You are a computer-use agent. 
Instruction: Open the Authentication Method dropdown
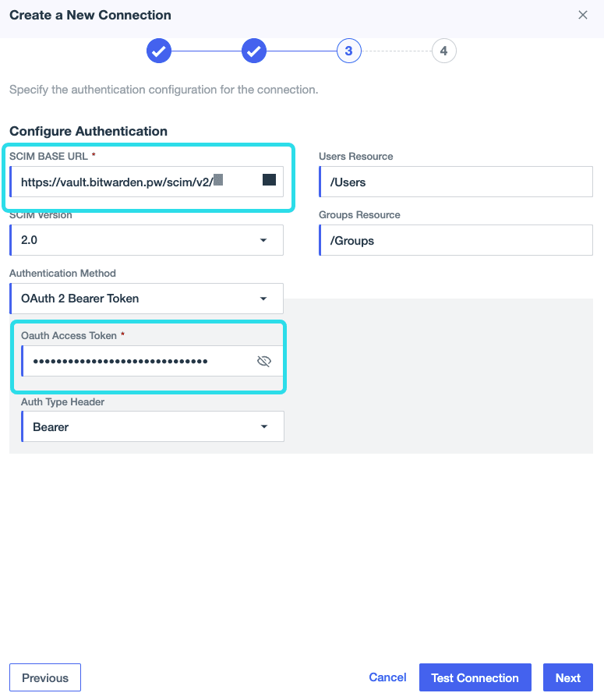147,299
